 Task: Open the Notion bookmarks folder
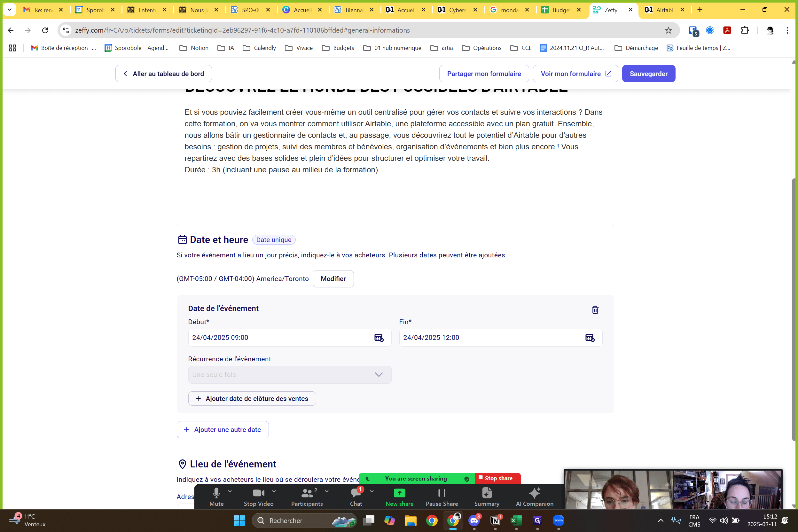(x=194, y=48)
